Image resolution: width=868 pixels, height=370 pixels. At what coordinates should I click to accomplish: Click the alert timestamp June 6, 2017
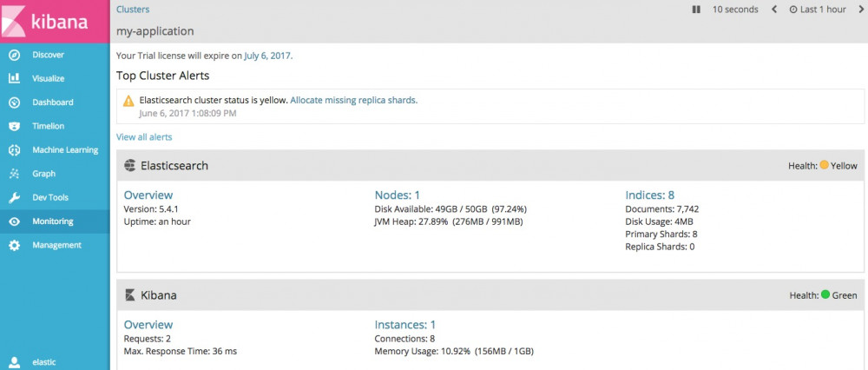(x=187, y=114)
